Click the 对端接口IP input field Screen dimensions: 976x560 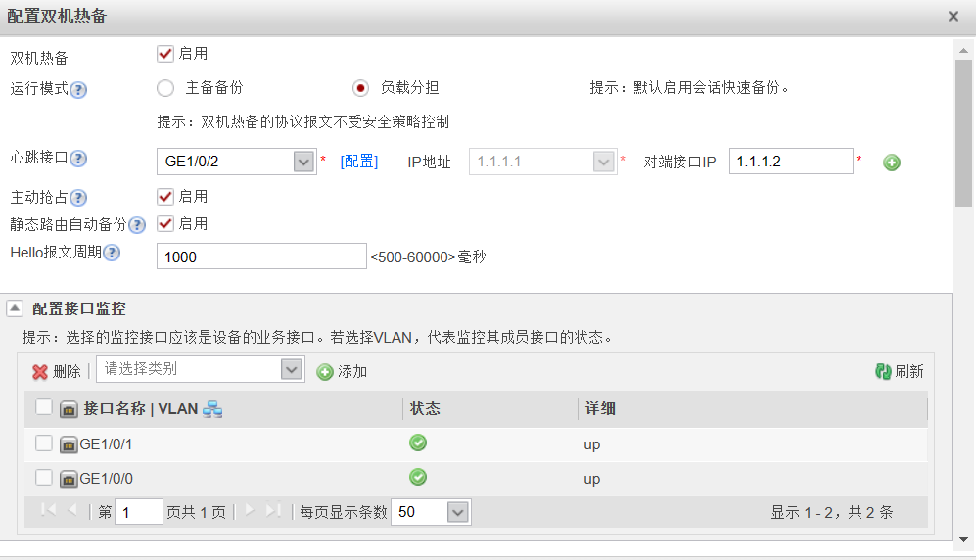click(x=790, y=162)
